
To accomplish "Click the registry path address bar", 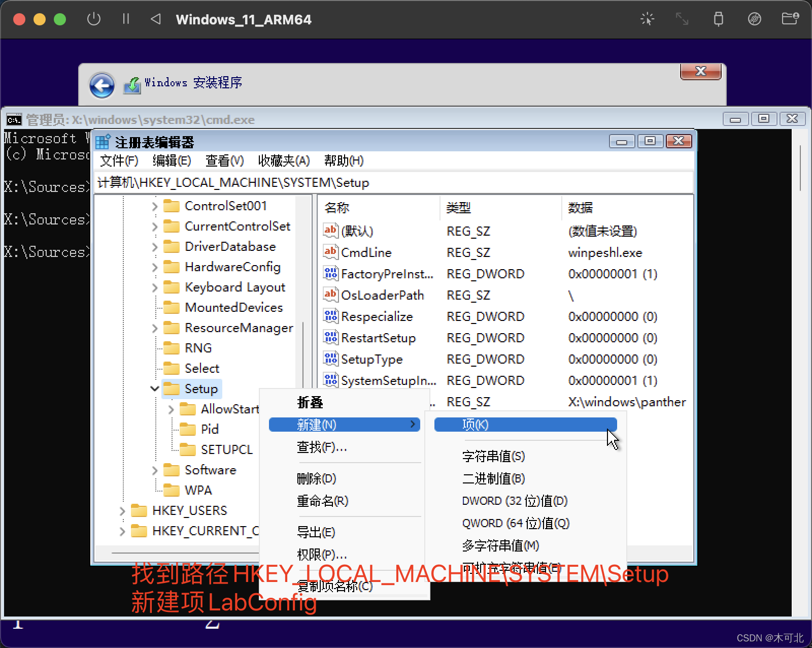I will pyautogui.click(x=394, y=182).
